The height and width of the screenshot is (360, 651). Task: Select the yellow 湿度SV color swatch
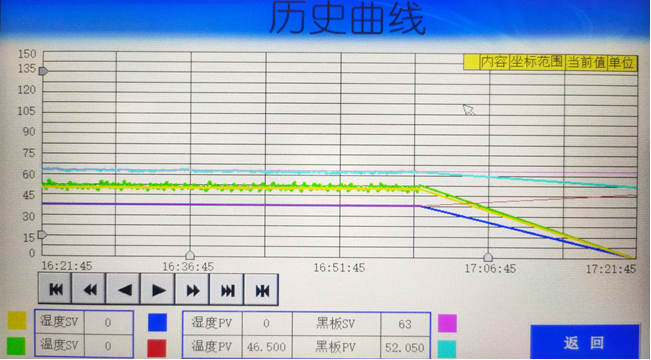point(17,320)
